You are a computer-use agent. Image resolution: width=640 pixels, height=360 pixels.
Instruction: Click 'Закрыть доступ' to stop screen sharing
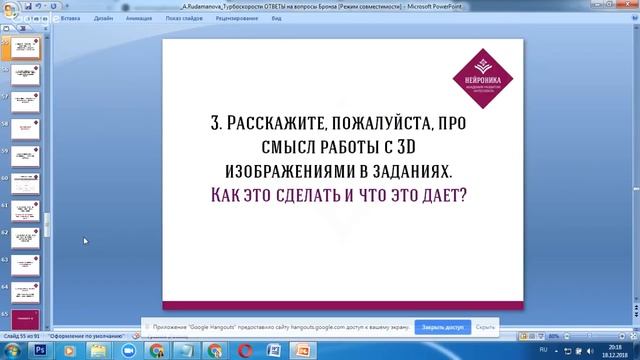443,327
